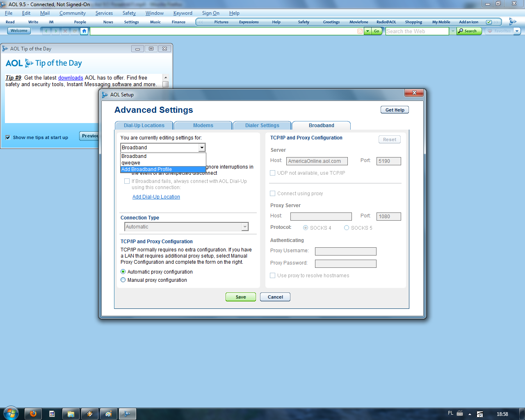Click the AOL logo at the toolbar's right end
525x420 pixels.
[512, 21]
